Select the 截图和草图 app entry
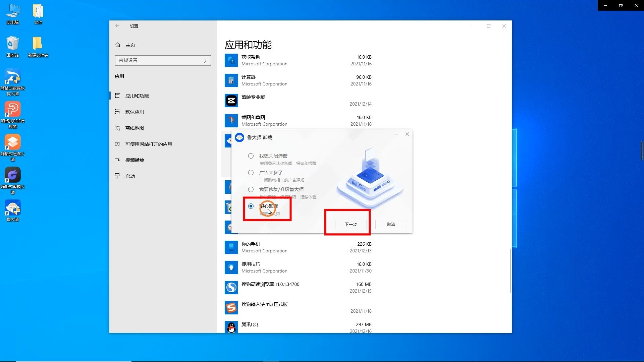This screenshot has height=362, width=644. click(x=298, y=121)
